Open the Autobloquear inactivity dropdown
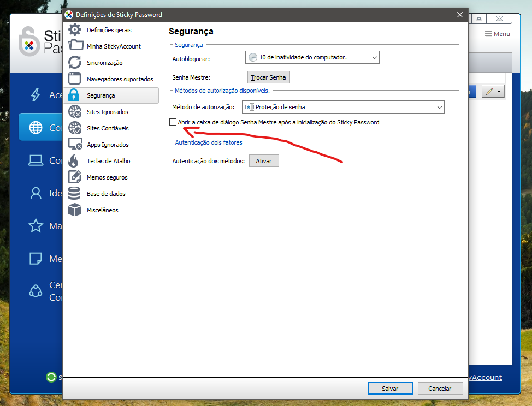Screen dimensions: 532x406 312,57
